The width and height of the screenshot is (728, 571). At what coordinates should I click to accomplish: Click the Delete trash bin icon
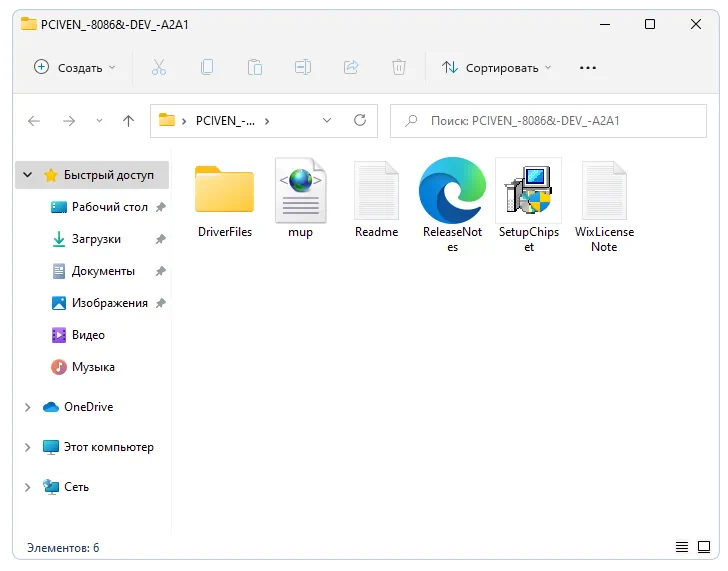399,68
